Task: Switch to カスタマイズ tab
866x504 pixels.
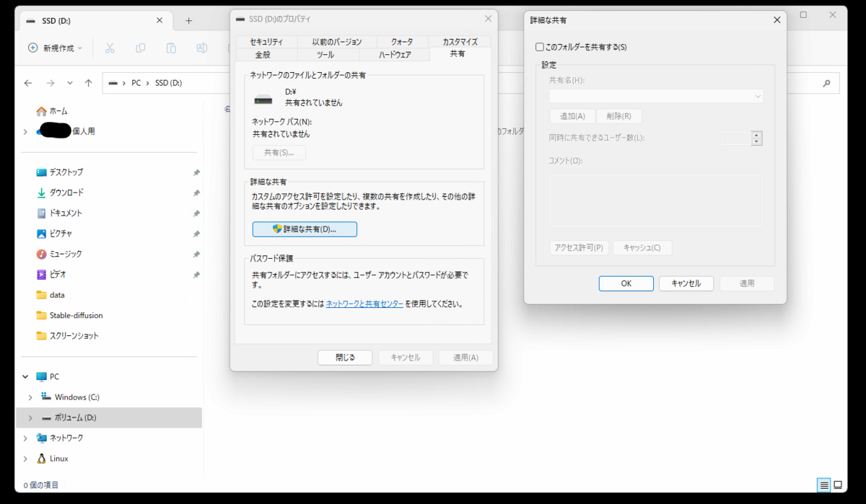Action: pyautogui.click(x=460, y=42)
